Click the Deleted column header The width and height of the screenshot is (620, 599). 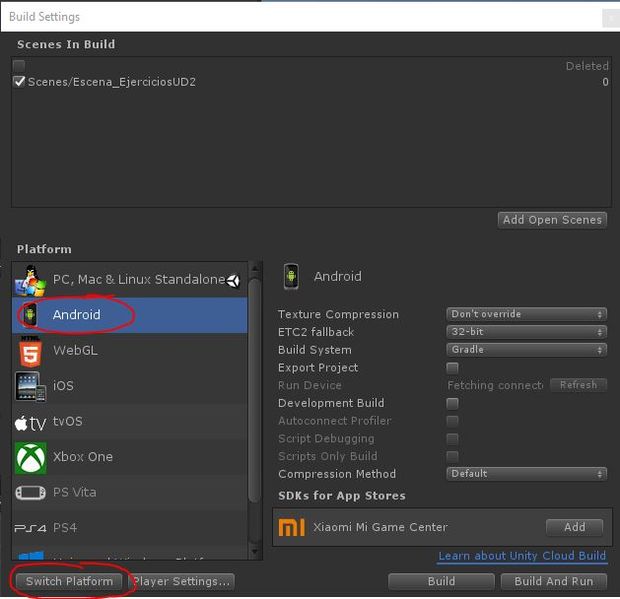(587, 66)
